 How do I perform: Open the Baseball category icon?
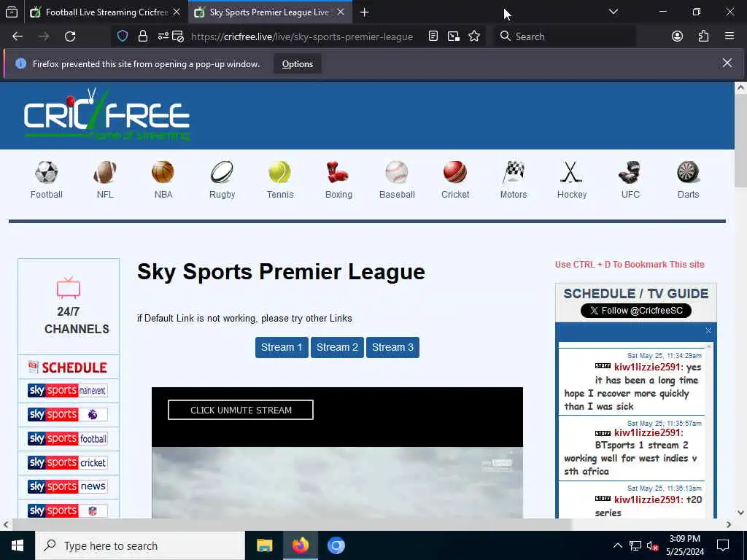(x=397, y=172)
